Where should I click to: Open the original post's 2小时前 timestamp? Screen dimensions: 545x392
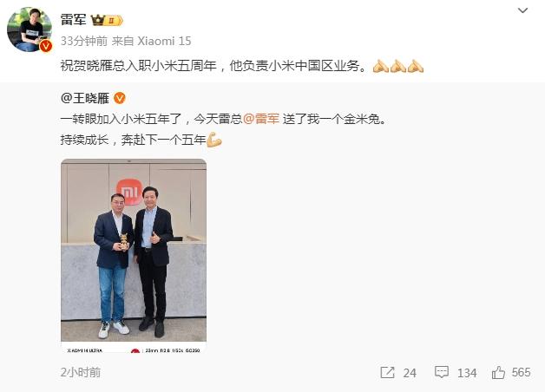tap(81, 372)
